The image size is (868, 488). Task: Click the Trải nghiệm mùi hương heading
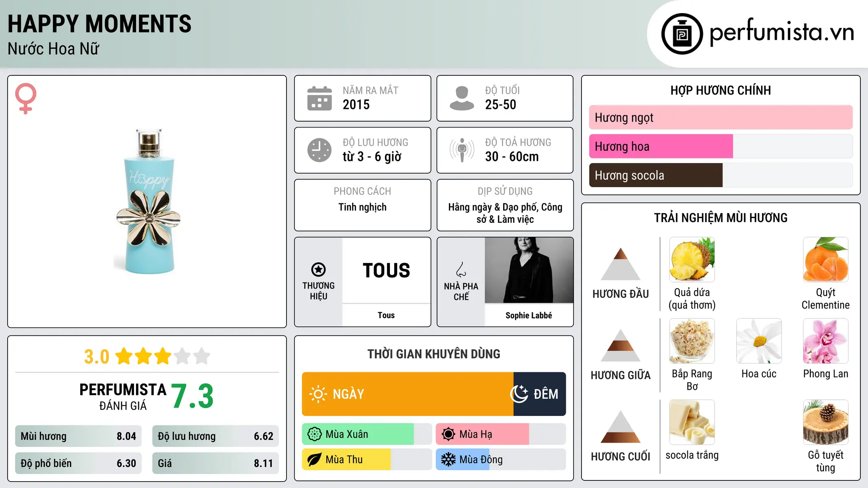(x=721, y=218)
